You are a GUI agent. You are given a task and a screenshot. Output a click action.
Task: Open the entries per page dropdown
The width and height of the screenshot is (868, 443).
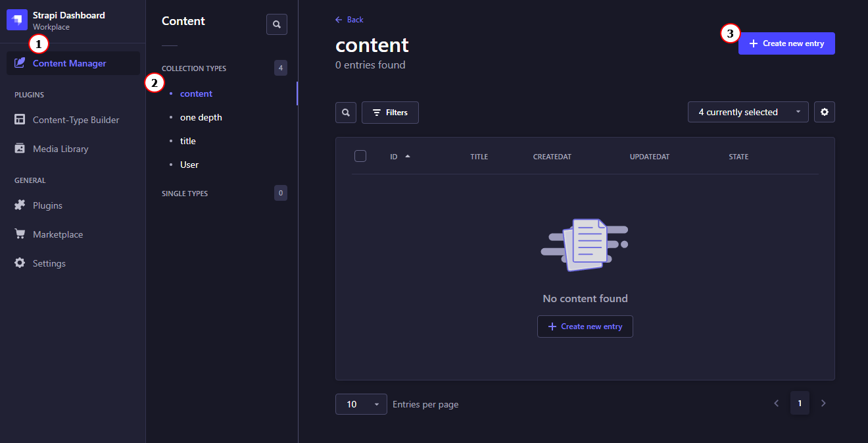(x=362, y=404)
